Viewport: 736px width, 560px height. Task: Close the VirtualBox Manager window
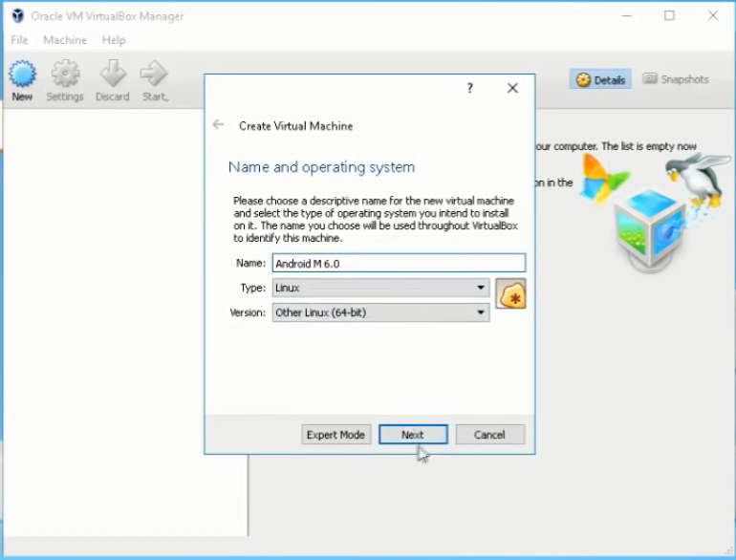coord(713,15)
